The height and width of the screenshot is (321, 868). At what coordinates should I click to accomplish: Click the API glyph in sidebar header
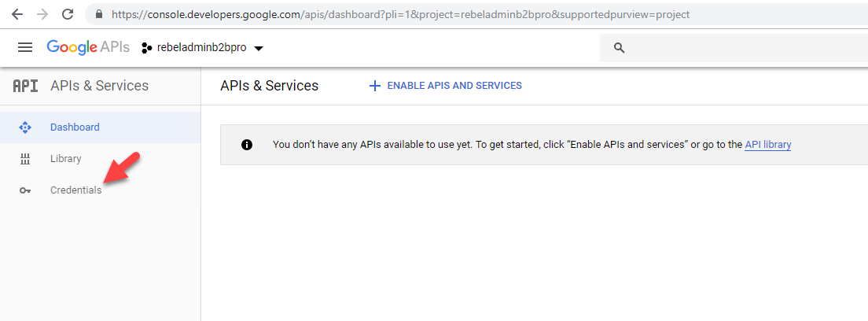(x=25, y=86)
